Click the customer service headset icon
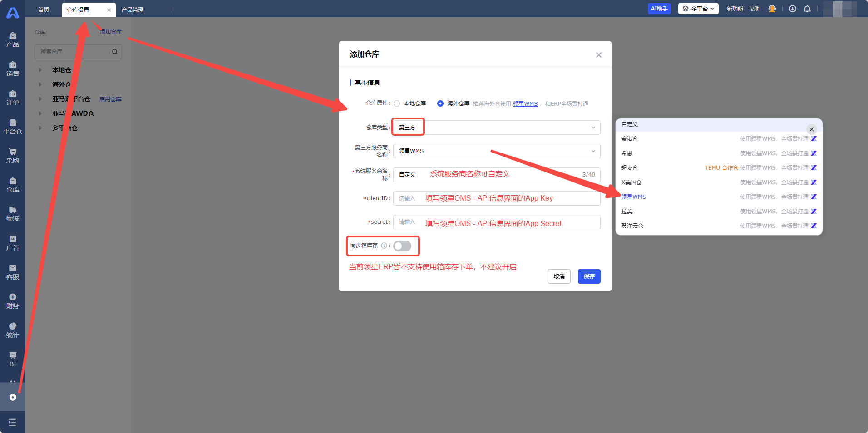This screenshot has height=433, width=868. point(772,9)
